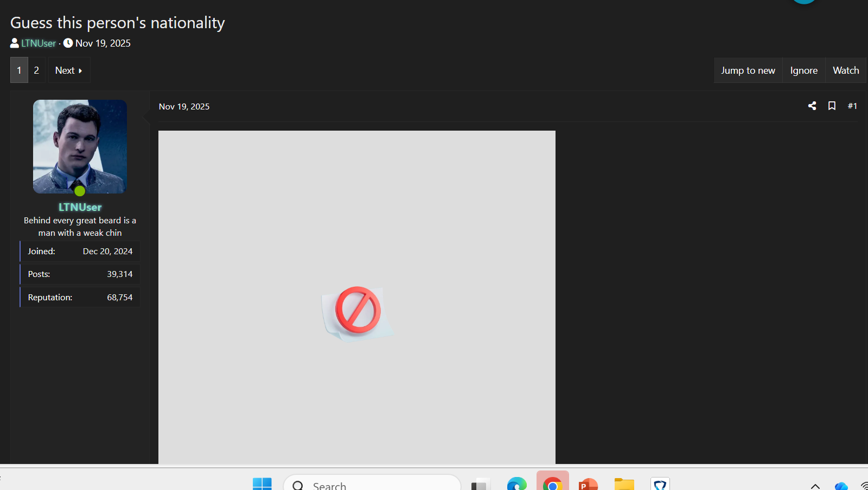The height and width of the screenshot is (490, 868).
Task: Ignore this thread
Action: pyautogui.click(x=803, y=70)
